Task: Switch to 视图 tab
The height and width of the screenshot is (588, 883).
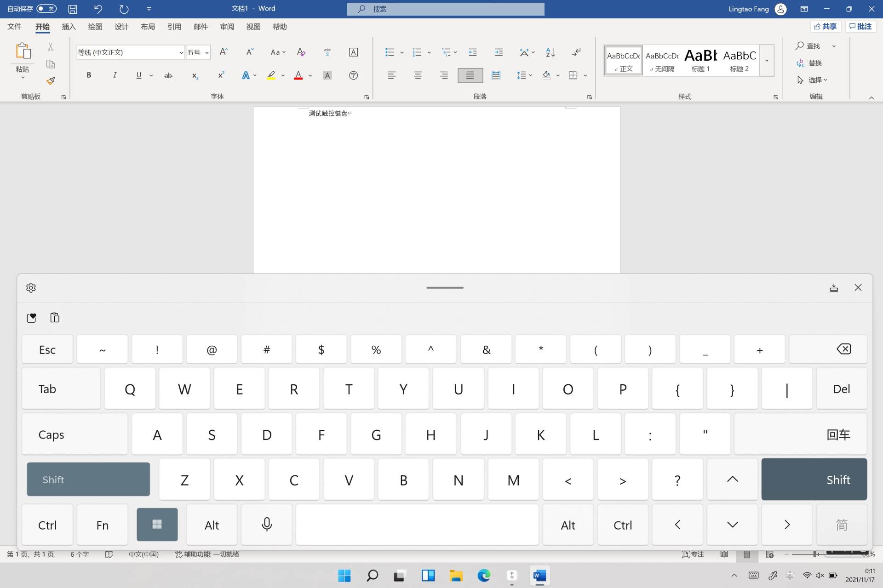Action: coord(253,27)
